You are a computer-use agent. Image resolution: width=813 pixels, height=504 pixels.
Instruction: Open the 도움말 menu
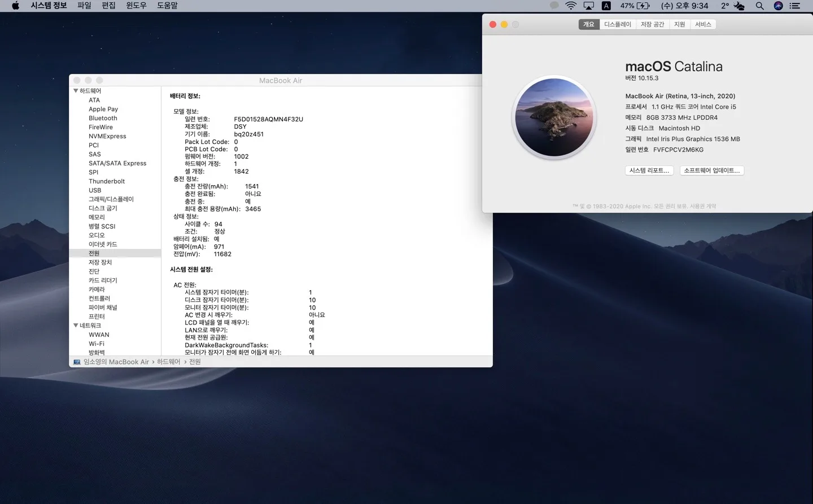pos(167,6)
